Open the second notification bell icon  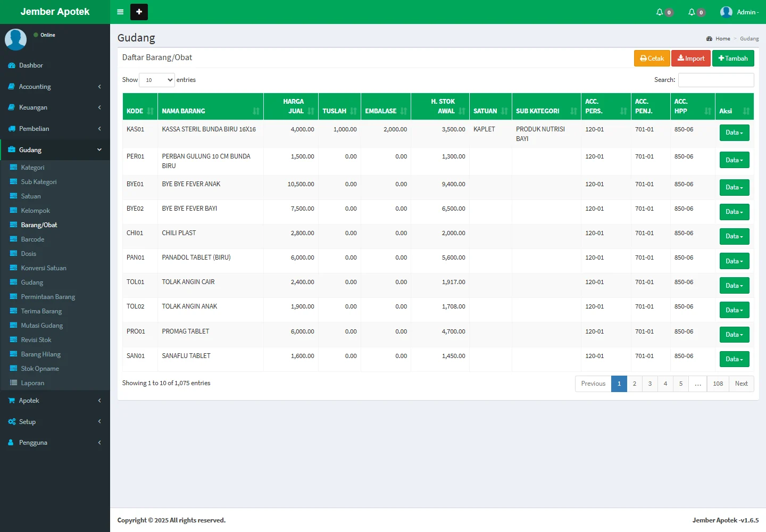click(x=692, y=12)
